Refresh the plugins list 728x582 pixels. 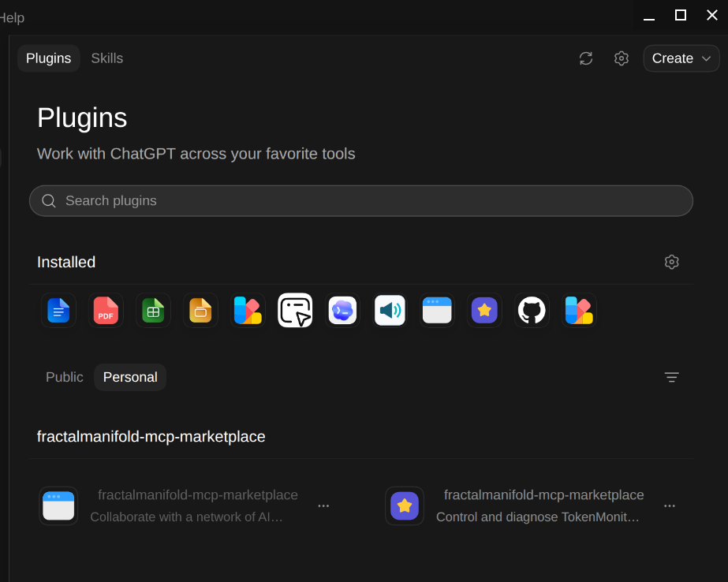tap(586, 58)
